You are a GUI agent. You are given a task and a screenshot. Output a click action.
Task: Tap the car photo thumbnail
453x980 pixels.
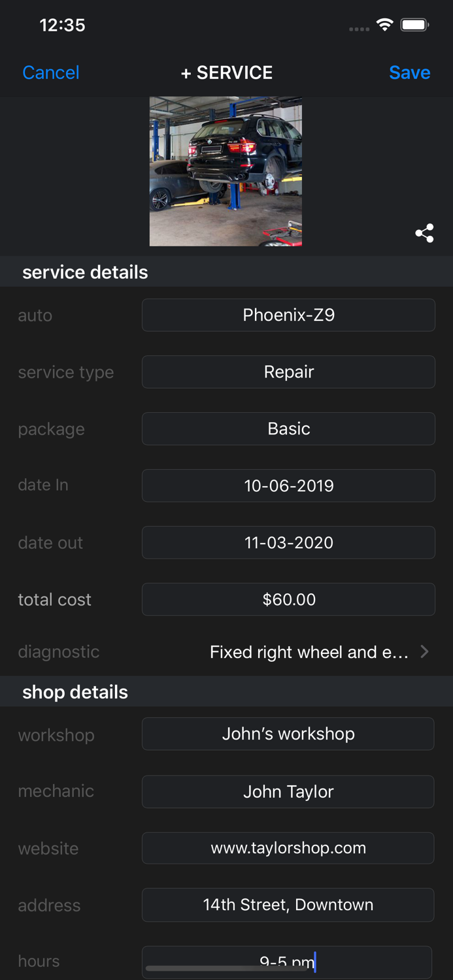(x=226, y=171)
